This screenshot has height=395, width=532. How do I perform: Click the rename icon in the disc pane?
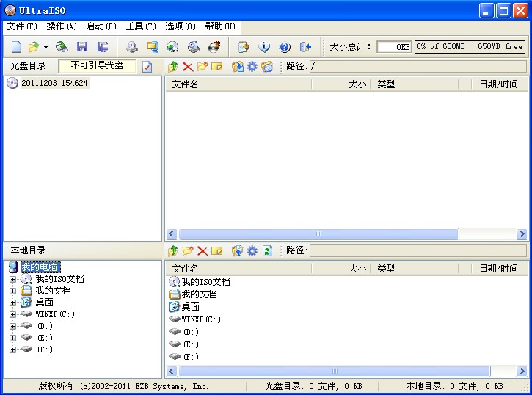click(x=217, y=67)
